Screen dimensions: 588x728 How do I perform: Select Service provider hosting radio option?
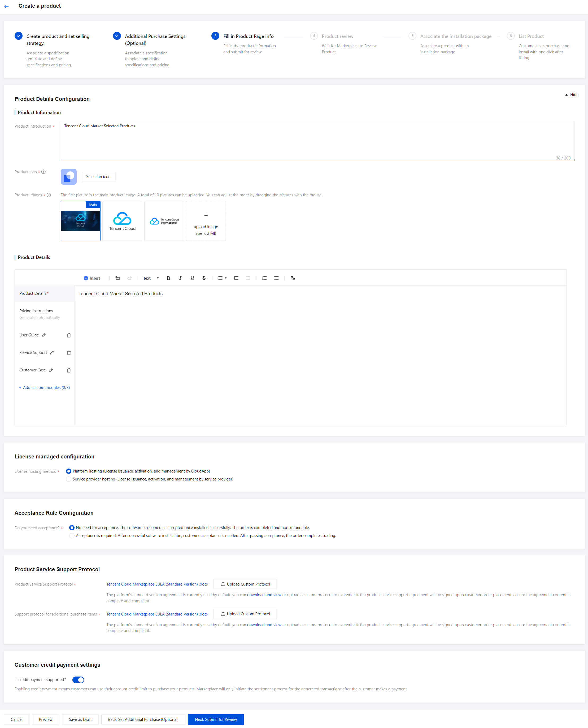[x=69, y=479]
